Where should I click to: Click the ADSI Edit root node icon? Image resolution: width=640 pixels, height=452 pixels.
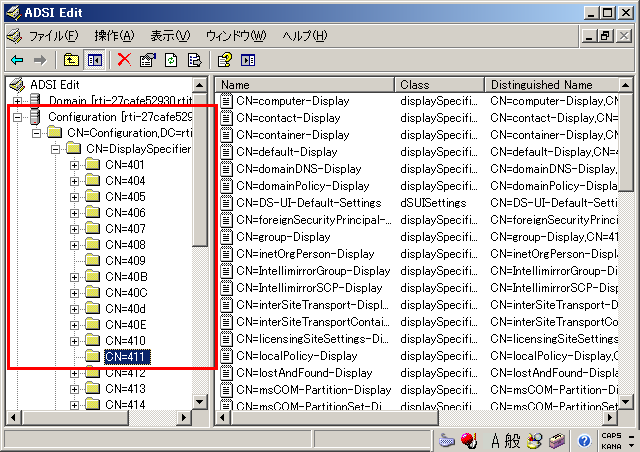(x=17, y=85)
